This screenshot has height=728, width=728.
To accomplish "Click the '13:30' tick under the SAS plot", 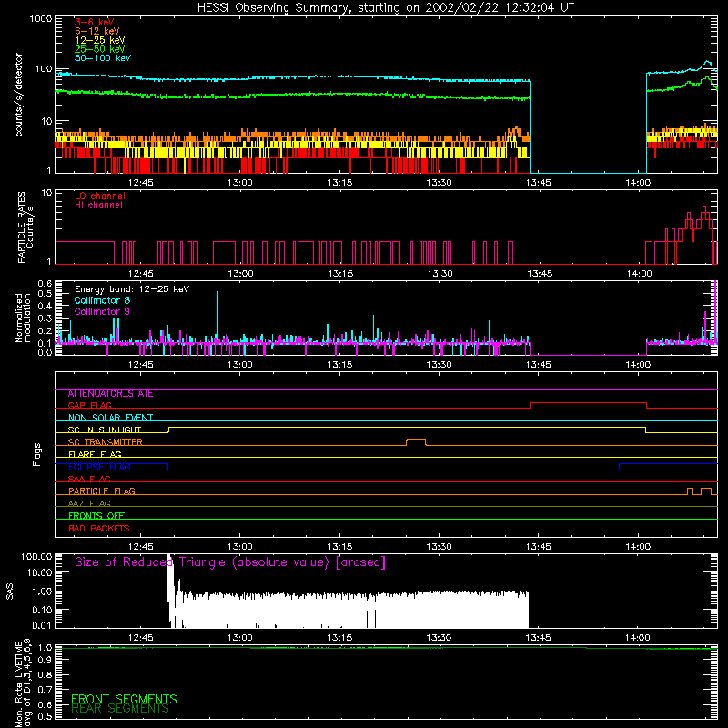I will pos(439,638).
